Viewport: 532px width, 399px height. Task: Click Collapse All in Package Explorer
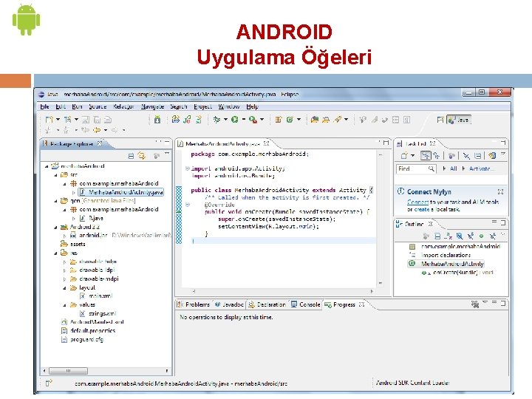click(x=131, y=156)
